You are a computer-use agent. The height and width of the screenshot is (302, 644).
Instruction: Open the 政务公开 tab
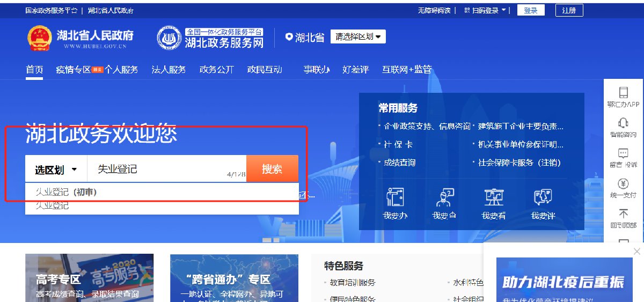tap(217, 69)
